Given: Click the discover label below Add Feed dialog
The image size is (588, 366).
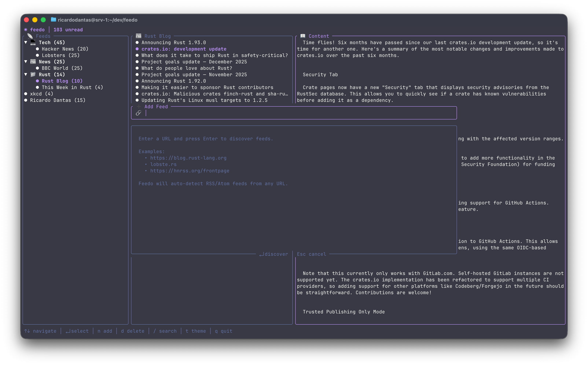Looking at the screenshot, I should click(x=274, y=254).
